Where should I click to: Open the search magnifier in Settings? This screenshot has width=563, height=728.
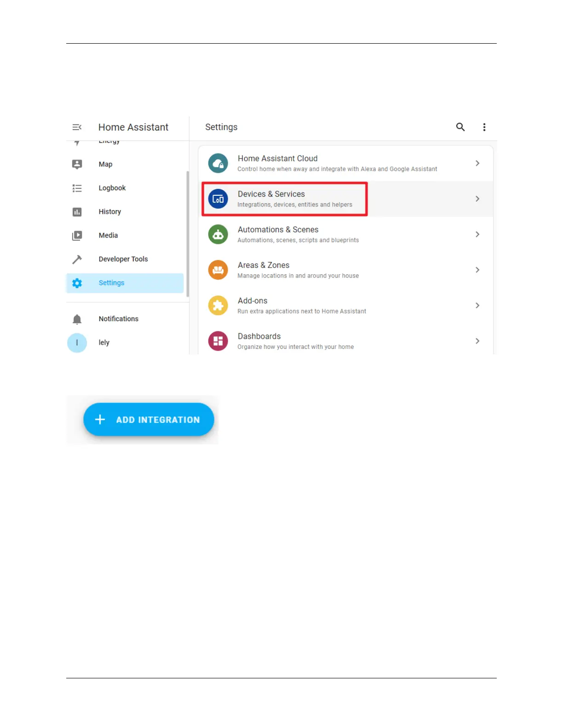pos(460,127)
